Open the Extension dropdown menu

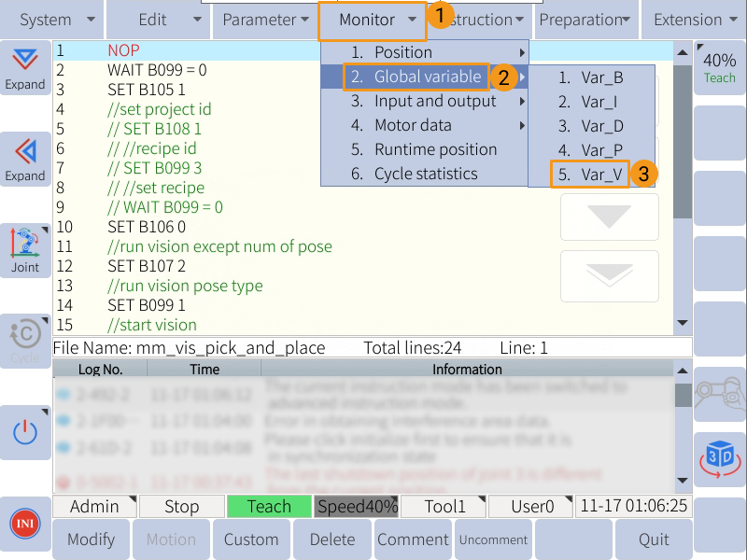point(688,19)
